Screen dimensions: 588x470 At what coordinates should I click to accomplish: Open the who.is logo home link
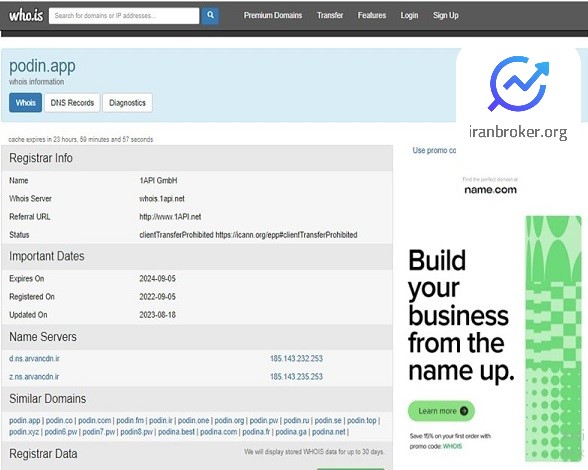coord(26,15)
